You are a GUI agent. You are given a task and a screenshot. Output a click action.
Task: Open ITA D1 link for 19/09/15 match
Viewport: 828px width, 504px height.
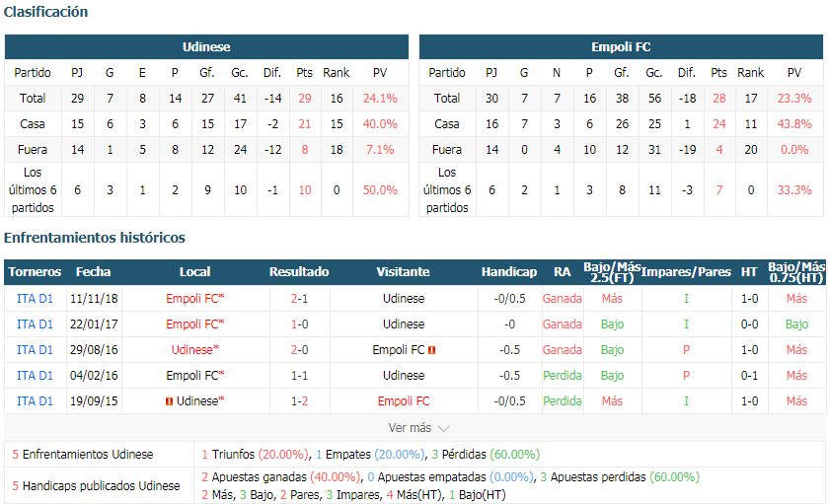35,401
